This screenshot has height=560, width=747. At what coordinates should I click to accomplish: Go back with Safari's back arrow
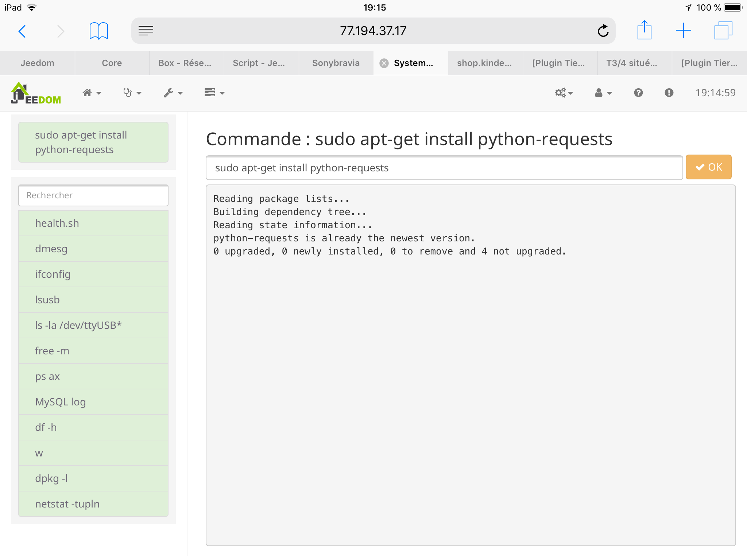(x=22, y=31)
